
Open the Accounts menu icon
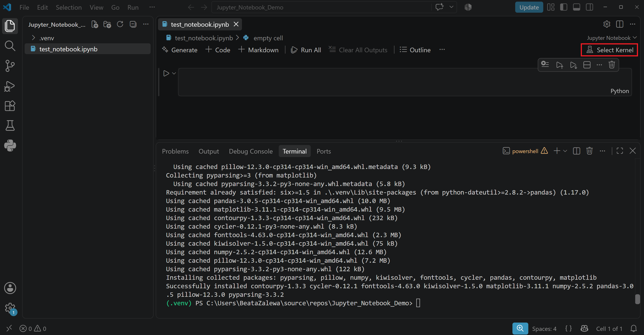coord(10,288)
